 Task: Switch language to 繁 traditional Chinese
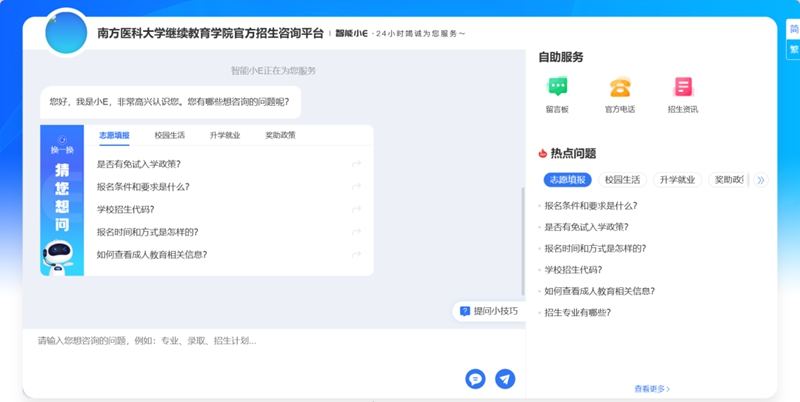click(x=793, y=50)
